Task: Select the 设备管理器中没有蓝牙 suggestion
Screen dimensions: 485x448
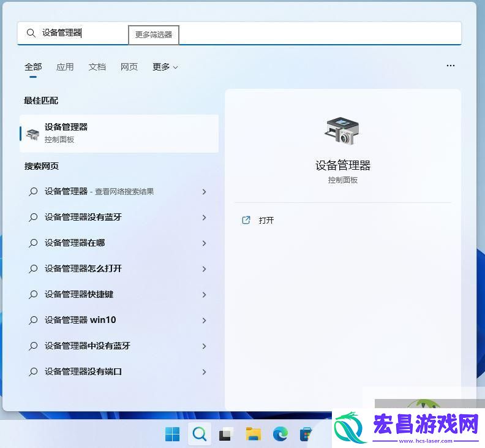Action: click(118, 346)
